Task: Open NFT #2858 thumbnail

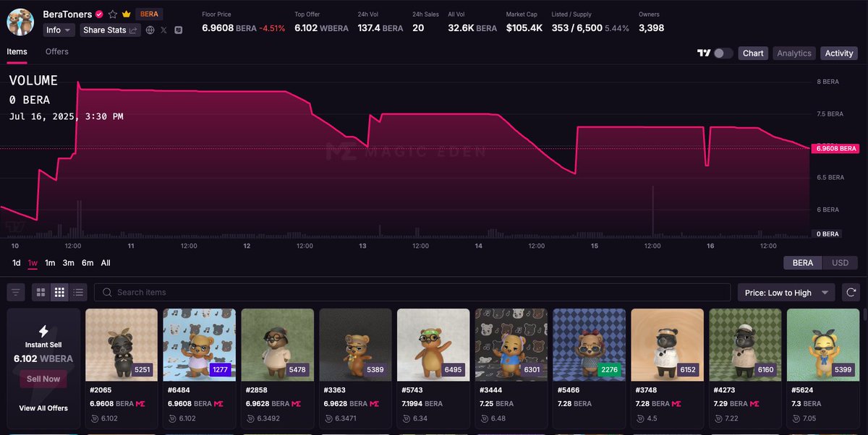Action: tap(277, 345)
